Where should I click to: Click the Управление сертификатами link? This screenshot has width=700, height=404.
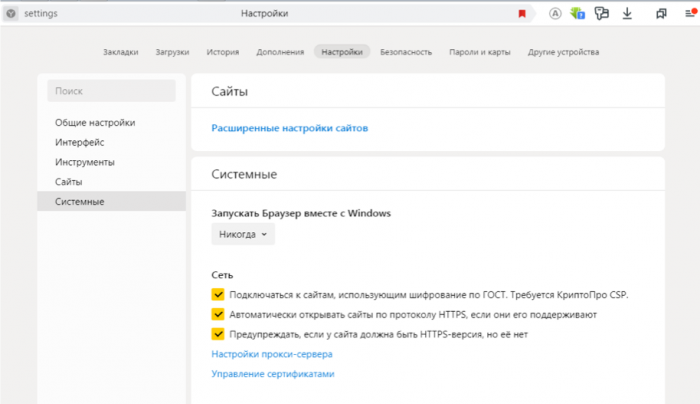click(x=272, y=374)
